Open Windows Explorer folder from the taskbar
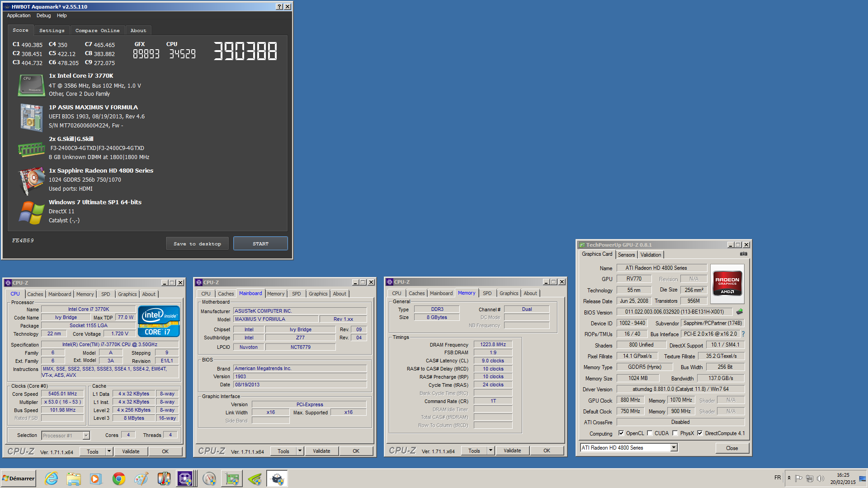This screenshot has width=868, height=488. pyautogui.click(x=74, y=479)
